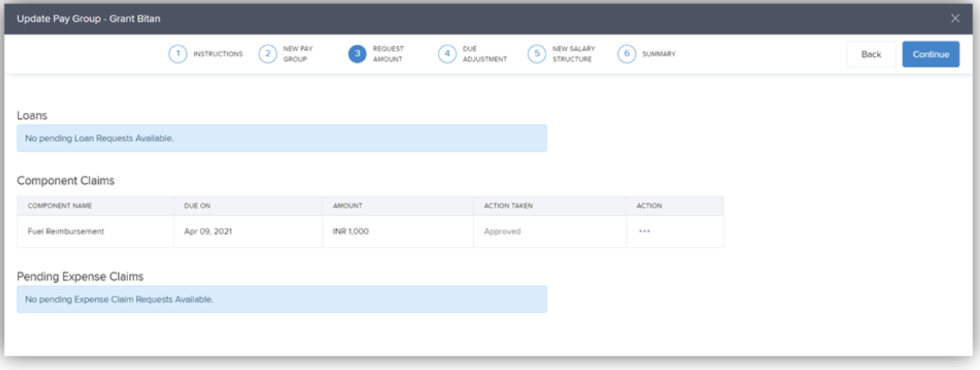The width and height of the screenshot is (980, 370).
Task: Jump to the Due Adjustment step label
Action: tap(484, 54)
